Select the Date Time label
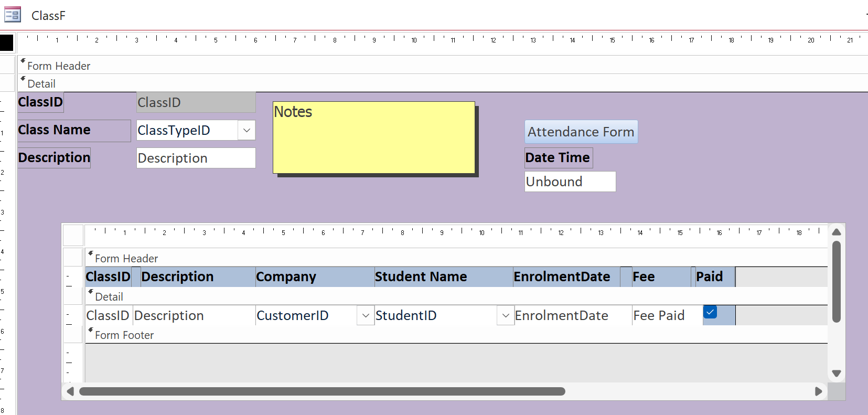 558,158
